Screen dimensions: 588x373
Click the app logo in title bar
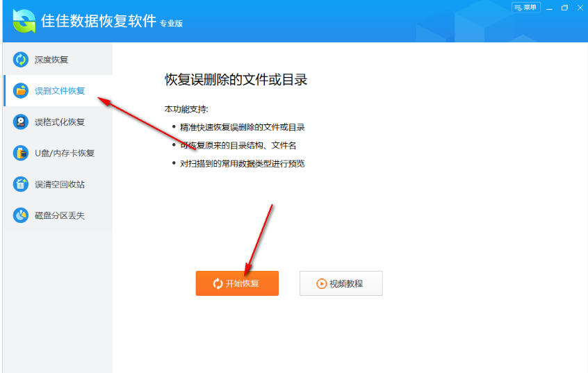[24, 21]
